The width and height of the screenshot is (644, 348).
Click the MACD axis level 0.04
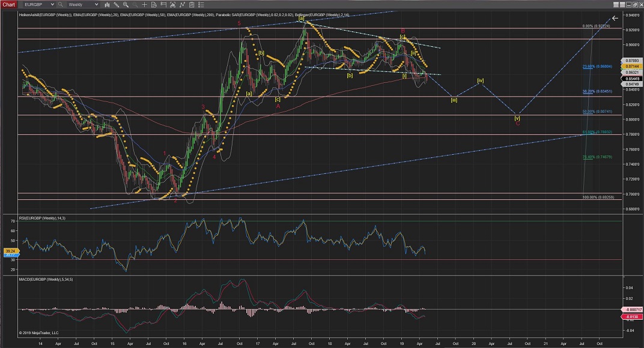[x=630, y=287]
